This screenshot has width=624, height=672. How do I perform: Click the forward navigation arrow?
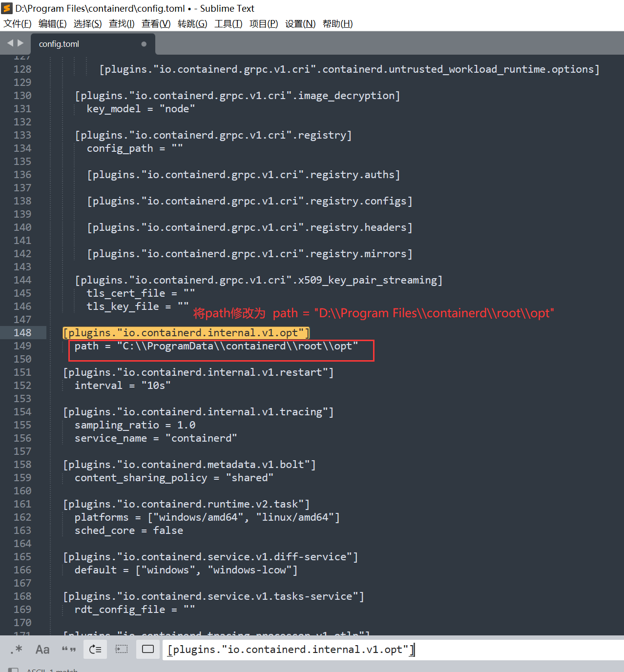(21, 43)
